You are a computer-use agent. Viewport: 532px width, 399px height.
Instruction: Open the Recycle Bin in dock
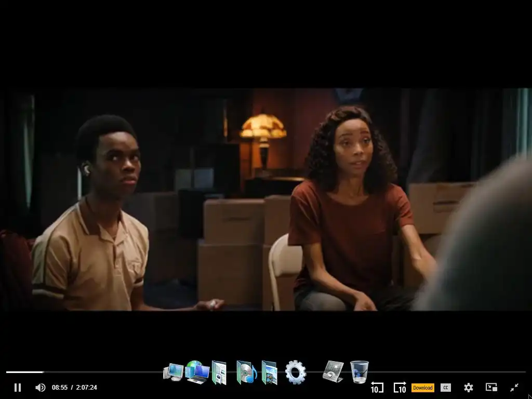click(360, 372)
